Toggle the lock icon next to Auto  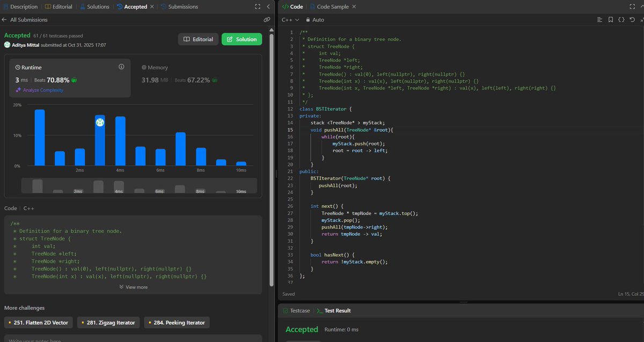(309, 19)
